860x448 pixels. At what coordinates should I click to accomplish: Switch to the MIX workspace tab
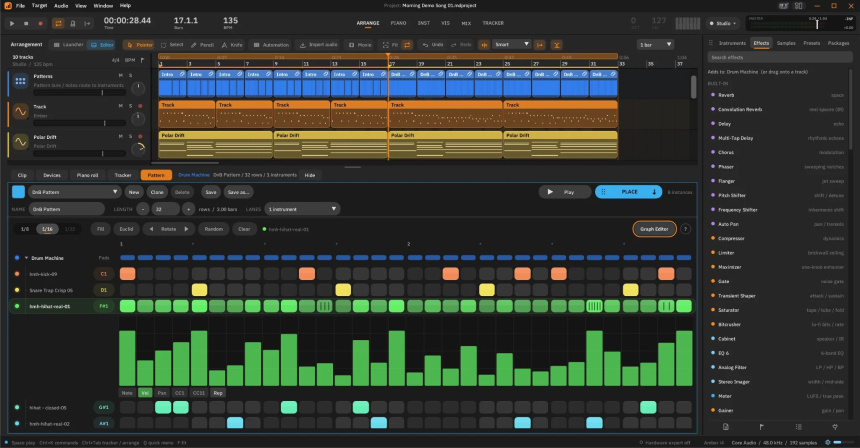coord(466,23)
